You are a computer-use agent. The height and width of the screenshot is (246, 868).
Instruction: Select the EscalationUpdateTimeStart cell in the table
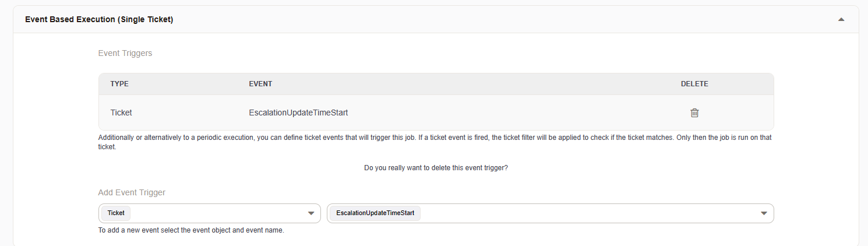point(298,113)
